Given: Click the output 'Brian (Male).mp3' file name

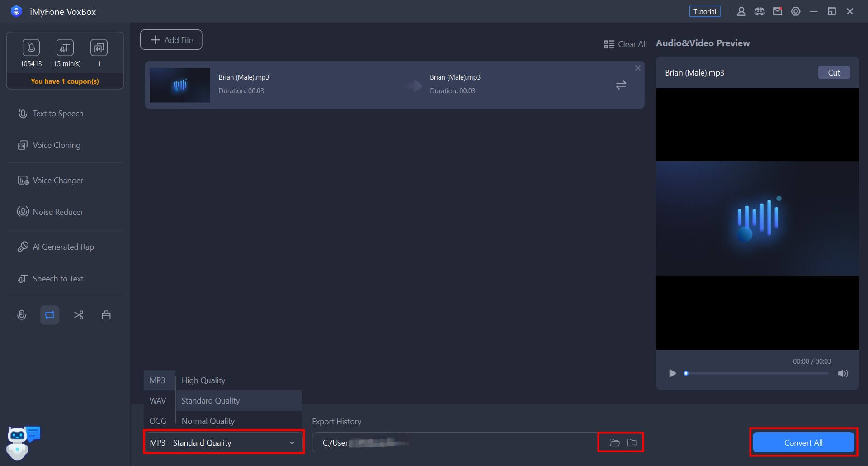Looking at the screenshot, I should click(x=455, y=77).
